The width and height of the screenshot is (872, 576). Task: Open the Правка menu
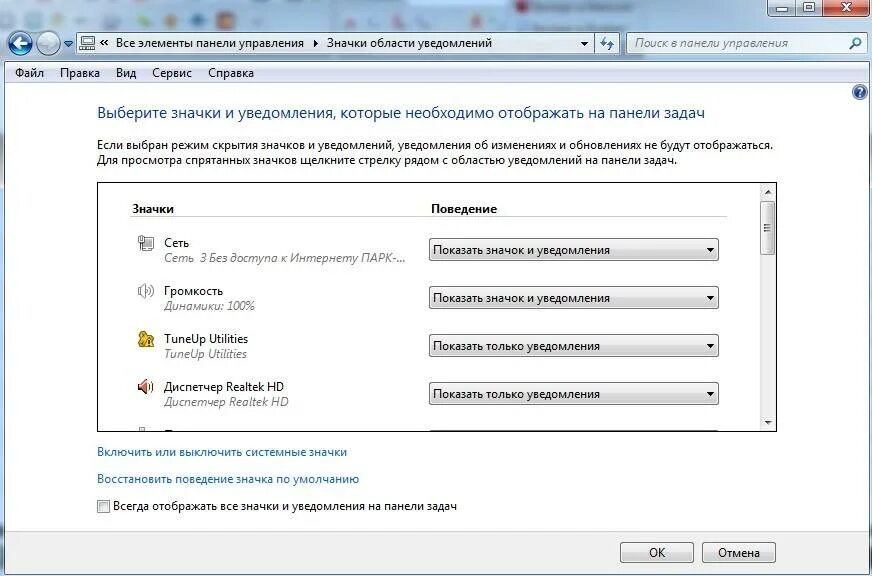pyautogui.click(x=80, y=73)
